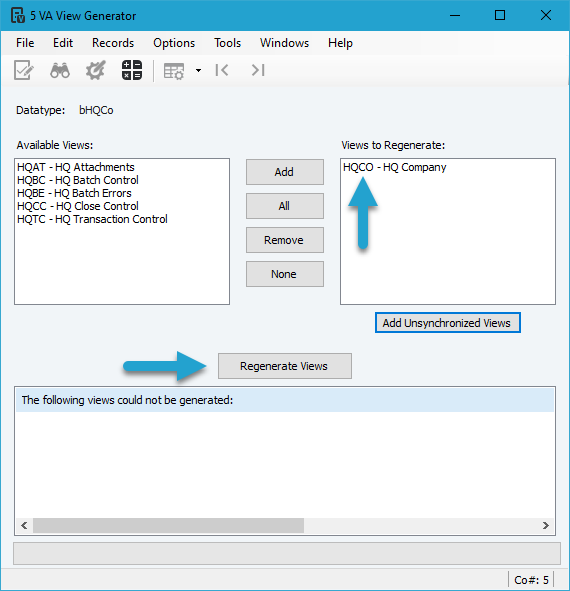Click the right scroll arrow in results box

(545, 525)
